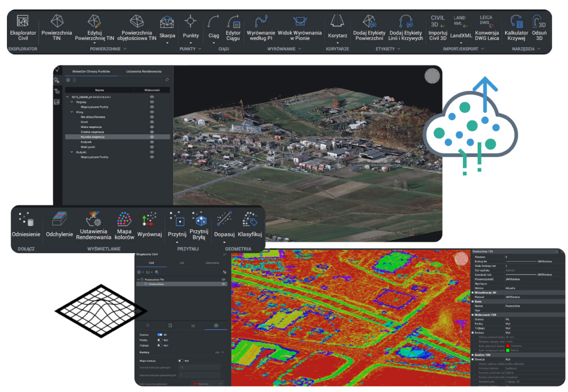The width and height of the screenshot is (568, 392).
Task: Click the Powierzchnia TIN ribbon icon
Action: 57,27
